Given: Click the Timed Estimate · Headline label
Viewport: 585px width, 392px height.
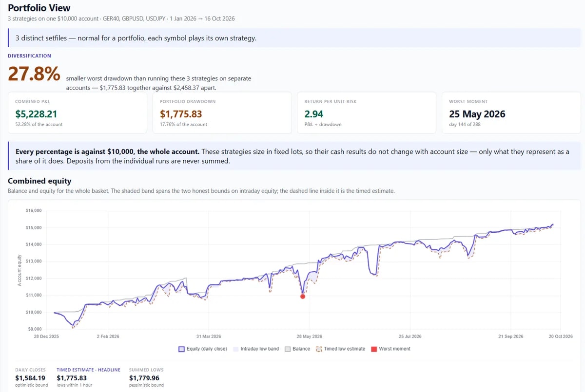Looking at the screenshot, I should (x=88, y=370).
